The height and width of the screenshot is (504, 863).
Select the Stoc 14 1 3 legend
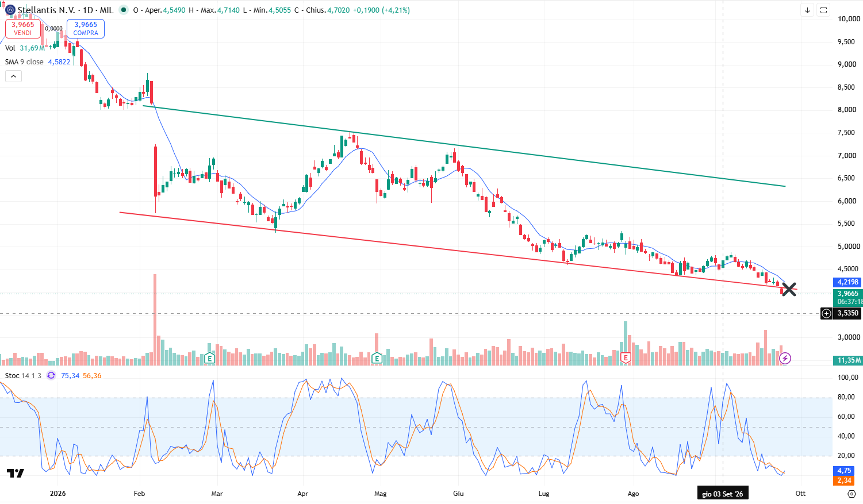click(23, 376)
